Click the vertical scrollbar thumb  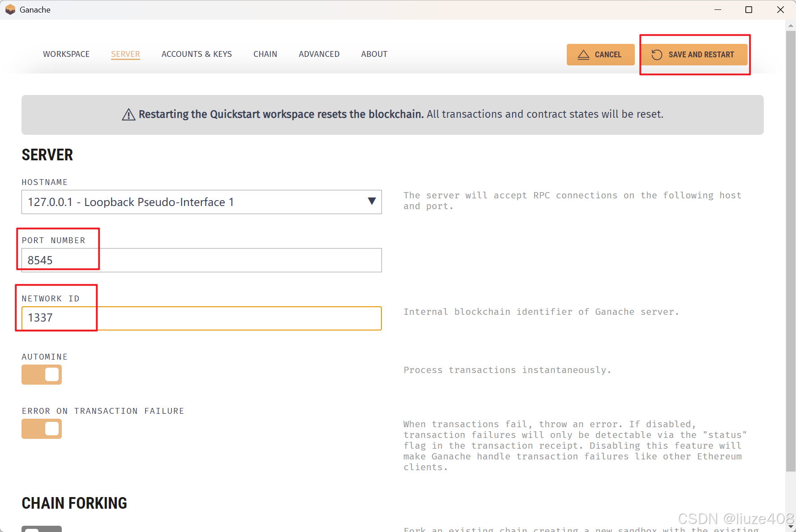[791, 251]
